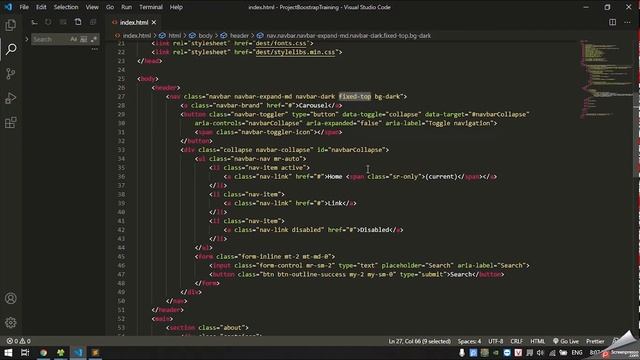Image resolution: width=640 pixels, height=360 pixels.
Task: Click Go Live in status bar
Action: click(x=566, y=341)
